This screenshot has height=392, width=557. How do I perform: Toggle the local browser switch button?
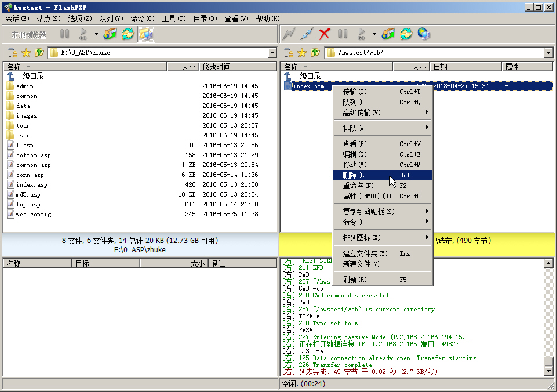146,34
